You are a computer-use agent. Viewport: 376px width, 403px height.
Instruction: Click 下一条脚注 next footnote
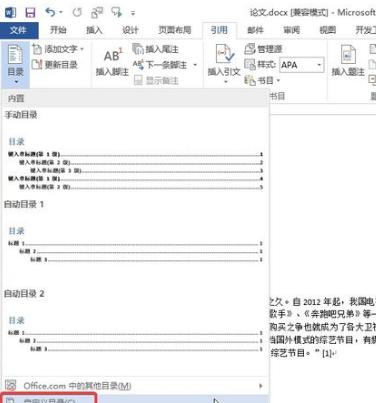[160, 65]
